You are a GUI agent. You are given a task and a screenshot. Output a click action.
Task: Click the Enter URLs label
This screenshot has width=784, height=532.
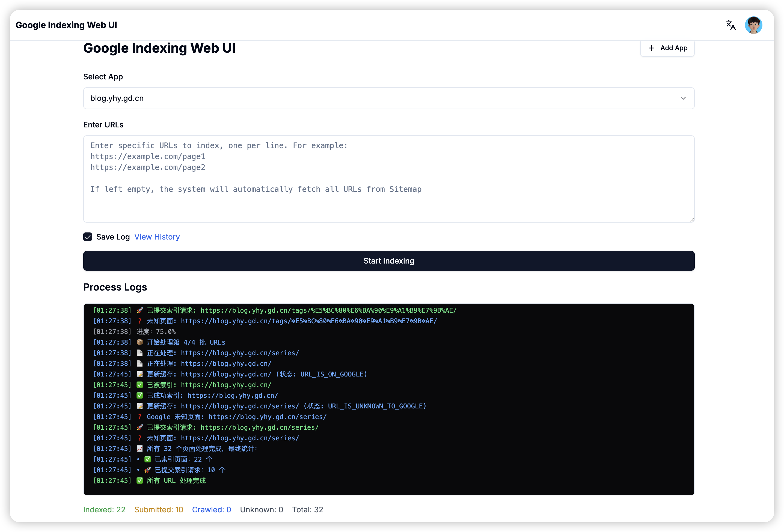coord(103,125)
